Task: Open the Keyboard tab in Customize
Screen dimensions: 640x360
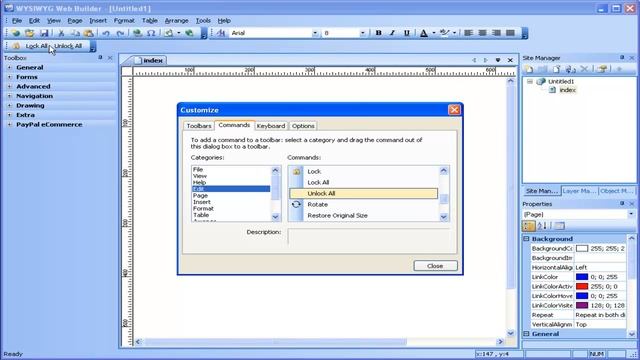Action: pyautogui.click(x=271, y=126)
